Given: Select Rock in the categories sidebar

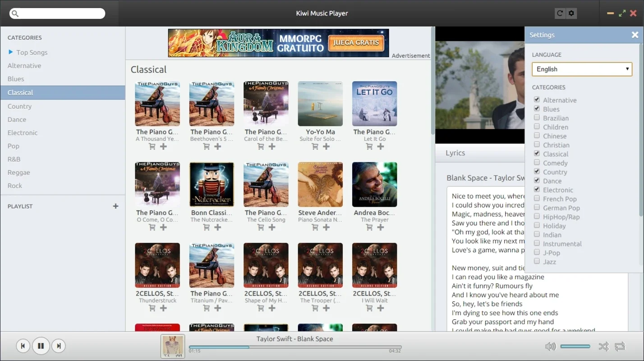Looking at the screenshot, I should [15, 185].
